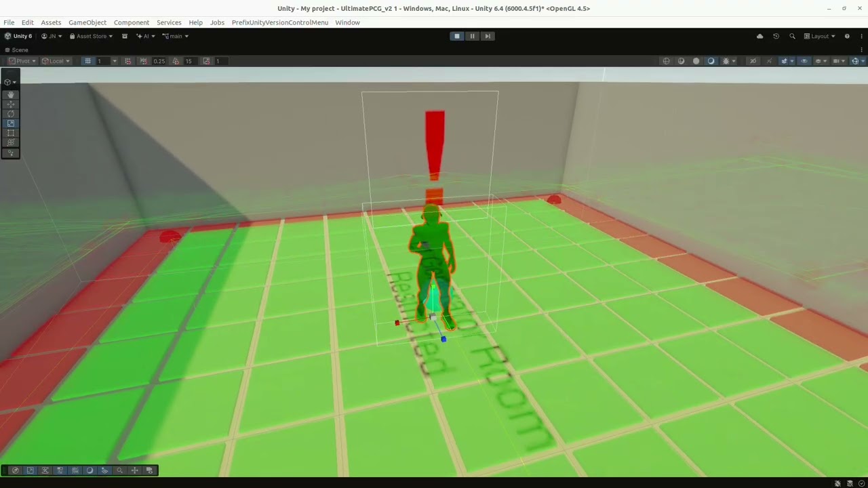The height and width of the screenshot is (488, 868).
Task: Open the Window menu
Action: click(347, 22)
